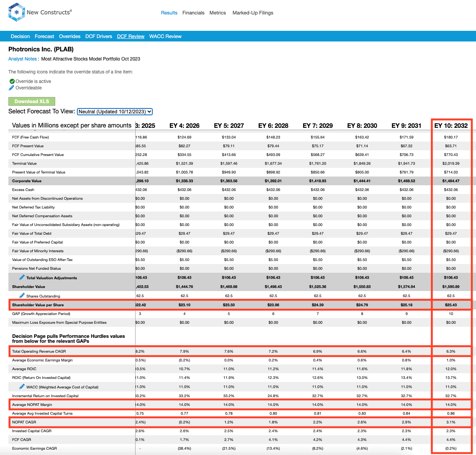This screenshot has width=476, height=455.
Task: Click the $23.10 per share value for 2026
Action: click(184, 305)
